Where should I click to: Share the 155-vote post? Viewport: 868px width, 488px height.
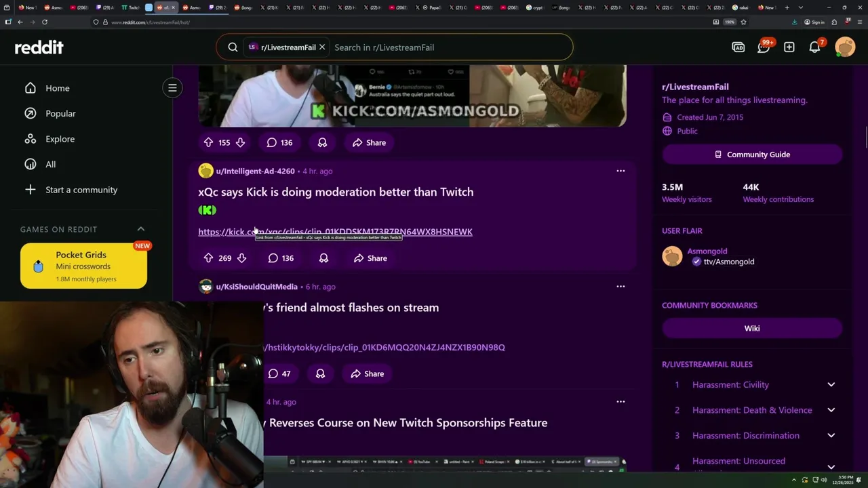(370, 142)
